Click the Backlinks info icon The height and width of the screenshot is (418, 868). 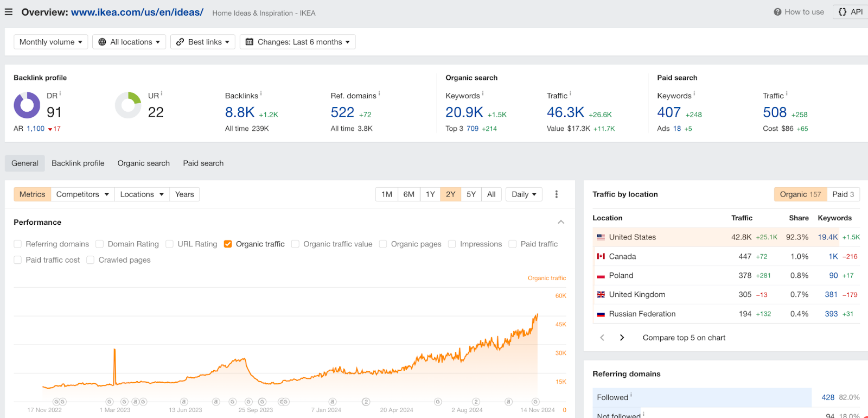click(261, 93)
